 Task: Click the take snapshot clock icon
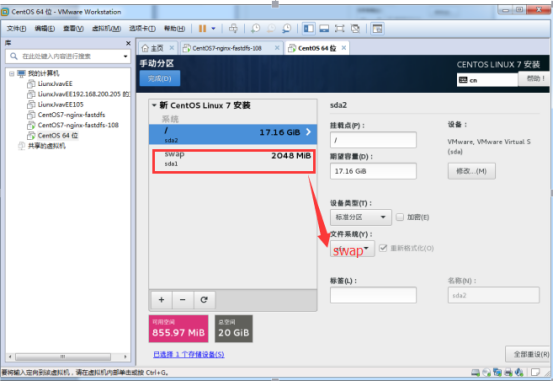tap(255, 29)
